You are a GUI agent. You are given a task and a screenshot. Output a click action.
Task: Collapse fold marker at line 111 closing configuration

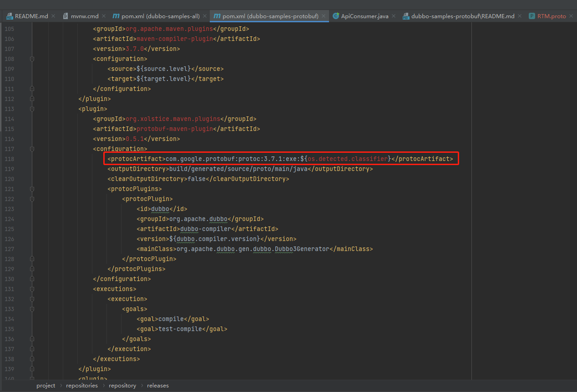click(32, 89)
